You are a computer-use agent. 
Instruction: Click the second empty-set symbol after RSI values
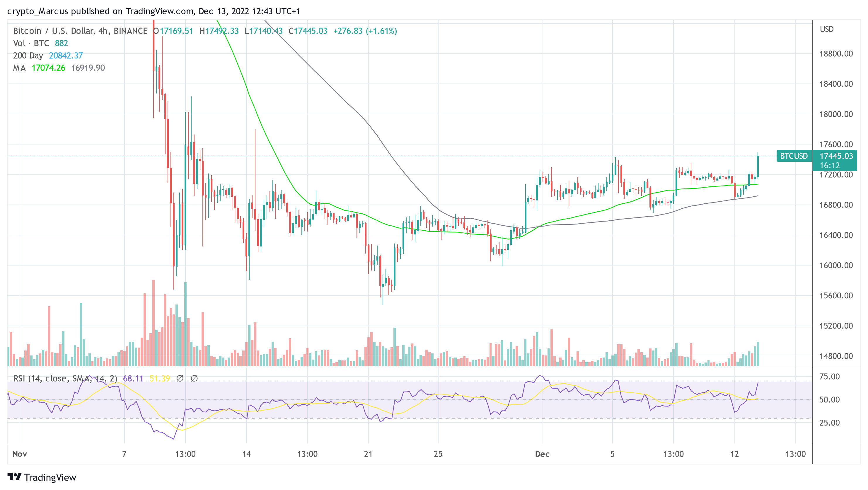click(x=194, y=378)
